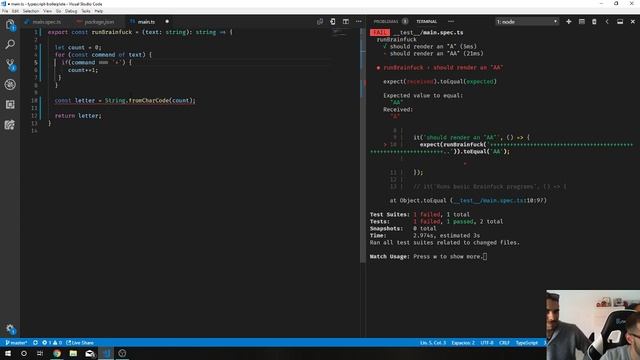Click the String.fromCharCode(count) line
Screen dimensions: 640x360
tap(125, 100)
